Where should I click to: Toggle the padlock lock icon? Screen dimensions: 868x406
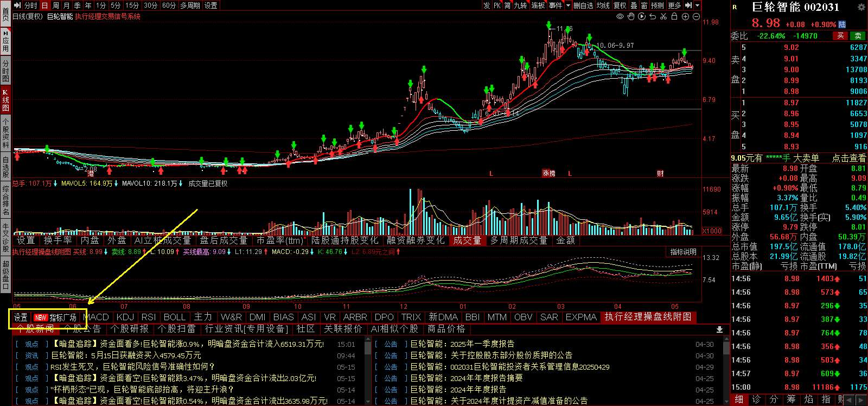674,17
